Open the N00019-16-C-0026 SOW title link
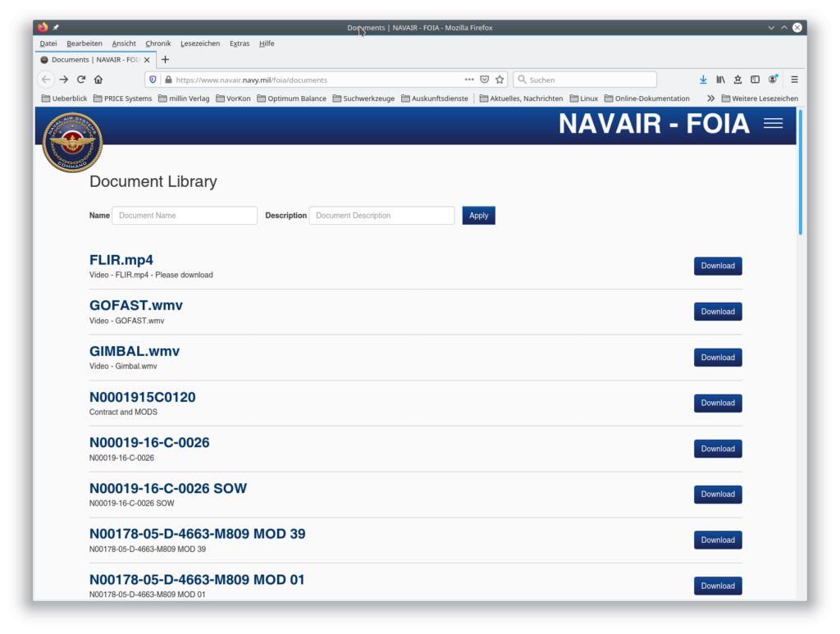The height and width of the screenshot is (634, 840). tap(168, 488)
